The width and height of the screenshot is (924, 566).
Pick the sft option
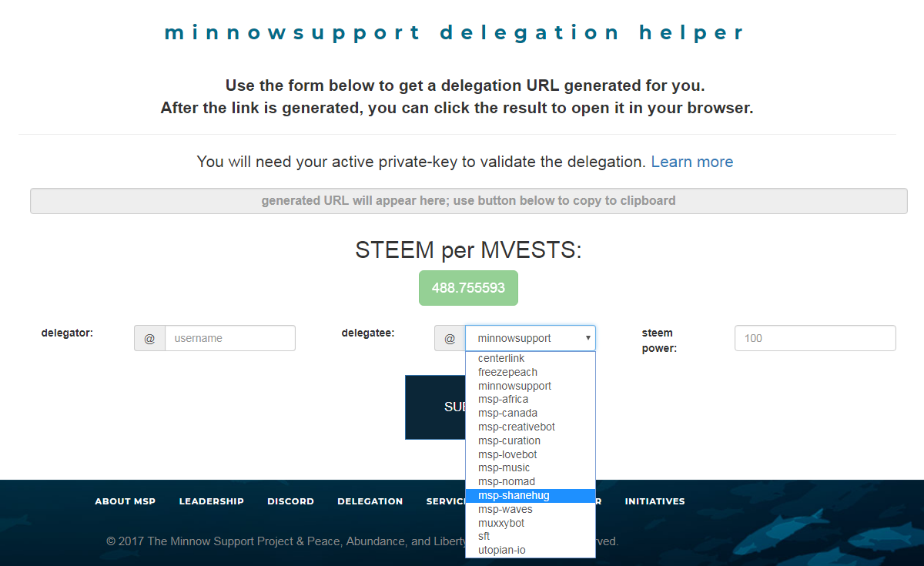[531, 537]
